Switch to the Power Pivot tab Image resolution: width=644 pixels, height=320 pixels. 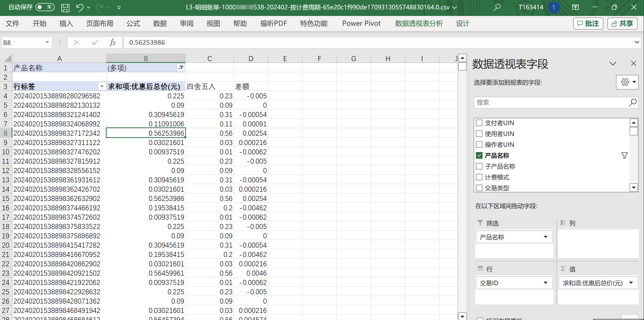pyautogui.click(x=361, y=23)
